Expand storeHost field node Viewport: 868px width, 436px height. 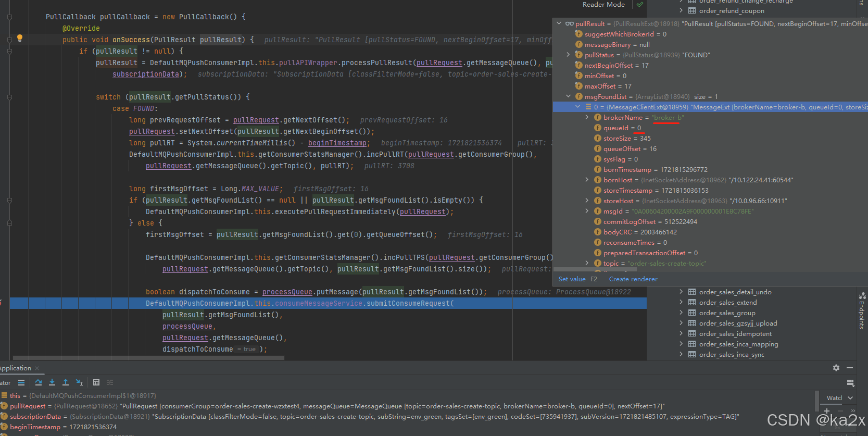pyautogui.click(x=587, y=201)
